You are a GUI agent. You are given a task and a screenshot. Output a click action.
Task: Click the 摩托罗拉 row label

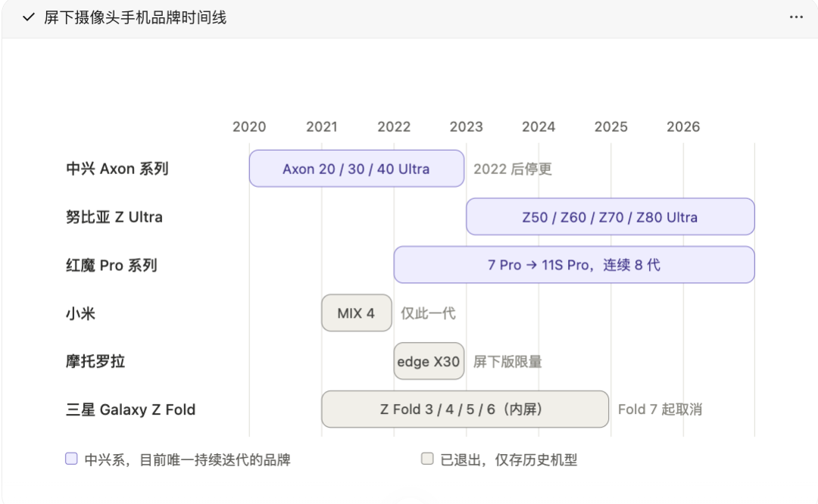click(95, 361)
